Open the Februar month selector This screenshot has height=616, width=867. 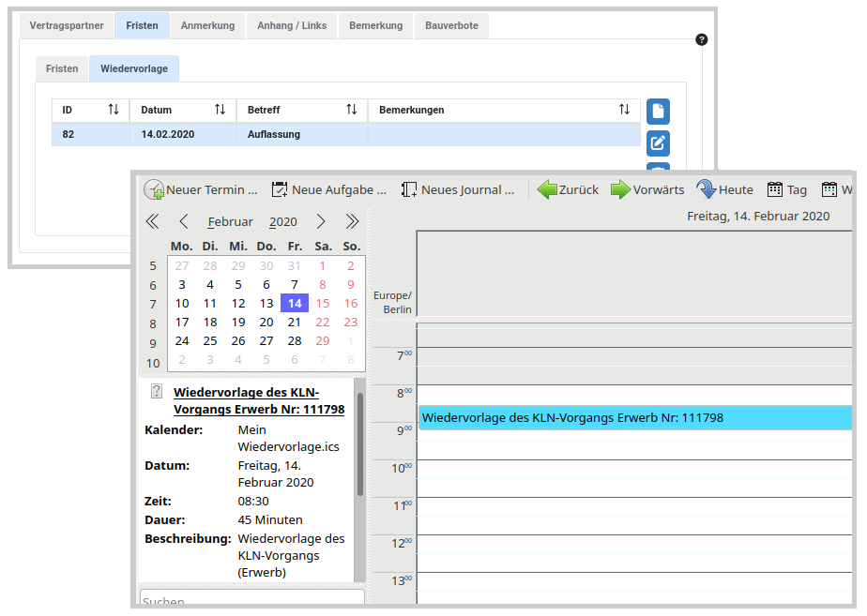pos(230,221)
